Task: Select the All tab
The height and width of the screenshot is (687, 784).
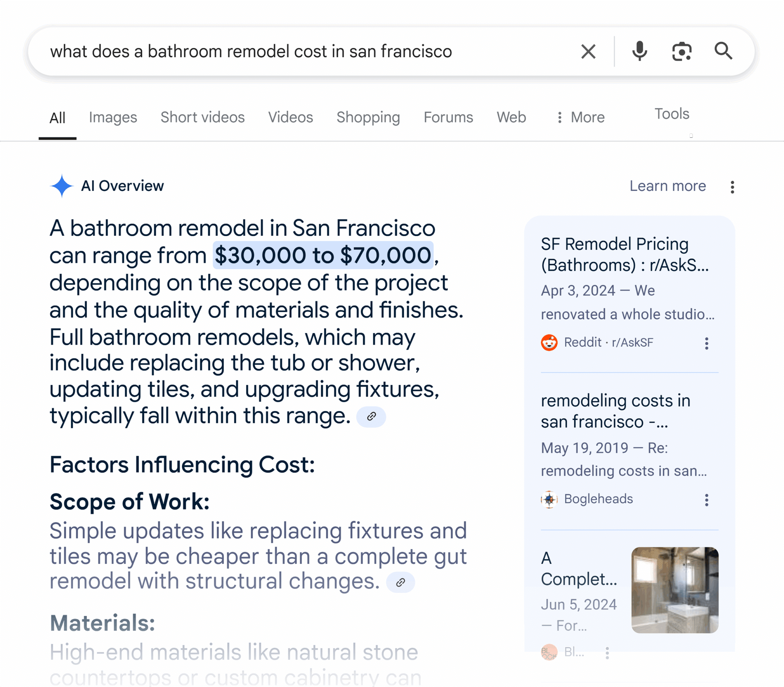Action: pyautogui.click(x=57, y=118)
